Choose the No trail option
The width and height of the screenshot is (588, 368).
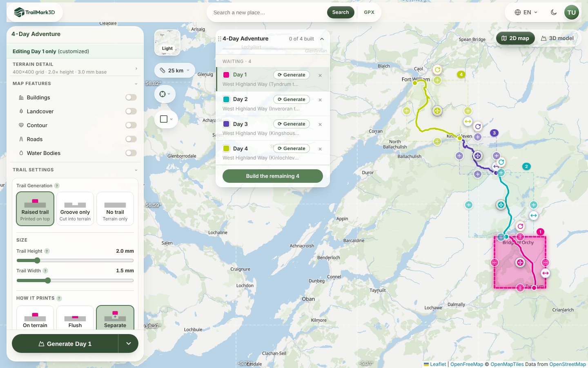(115, 209)
